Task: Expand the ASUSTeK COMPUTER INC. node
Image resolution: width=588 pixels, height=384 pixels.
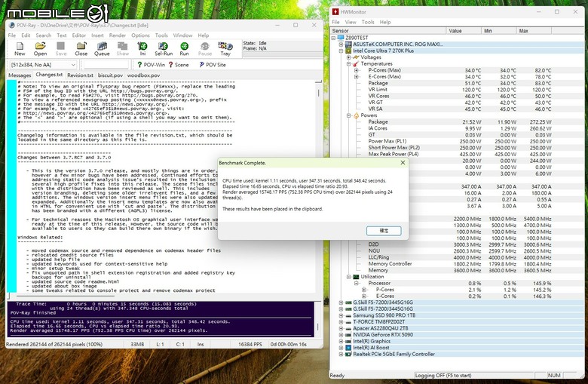Action: (341, 45)
